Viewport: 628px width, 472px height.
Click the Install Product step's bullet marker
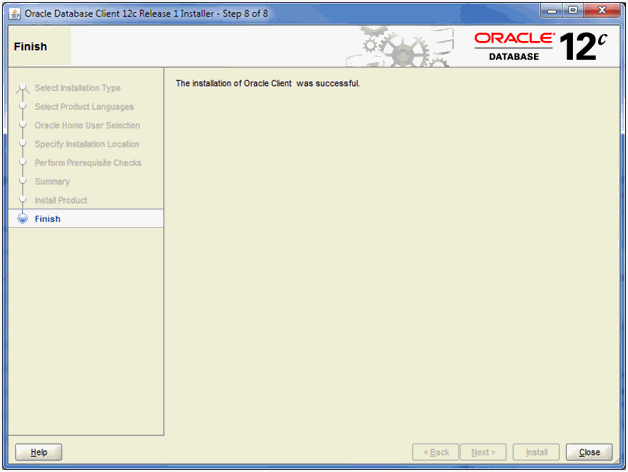pos(23,200)
